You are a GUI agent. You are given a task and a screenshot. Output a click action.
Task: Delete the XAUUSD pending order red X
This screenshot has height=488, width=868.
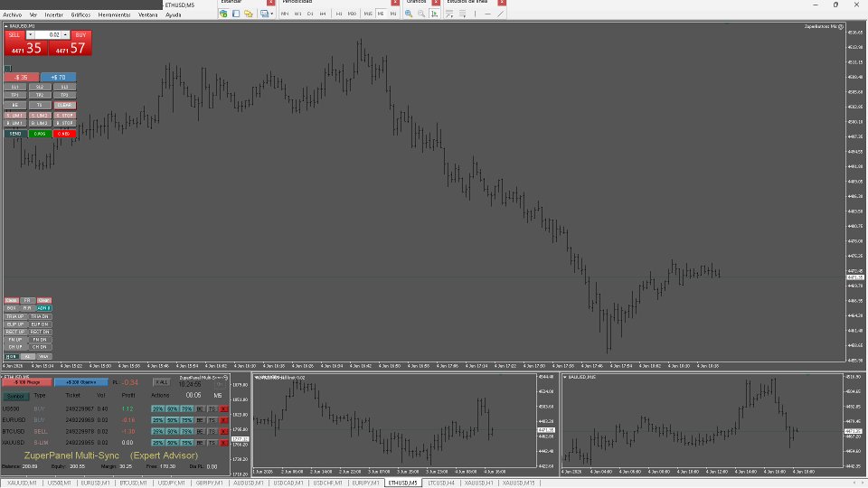tap(223, 443)
